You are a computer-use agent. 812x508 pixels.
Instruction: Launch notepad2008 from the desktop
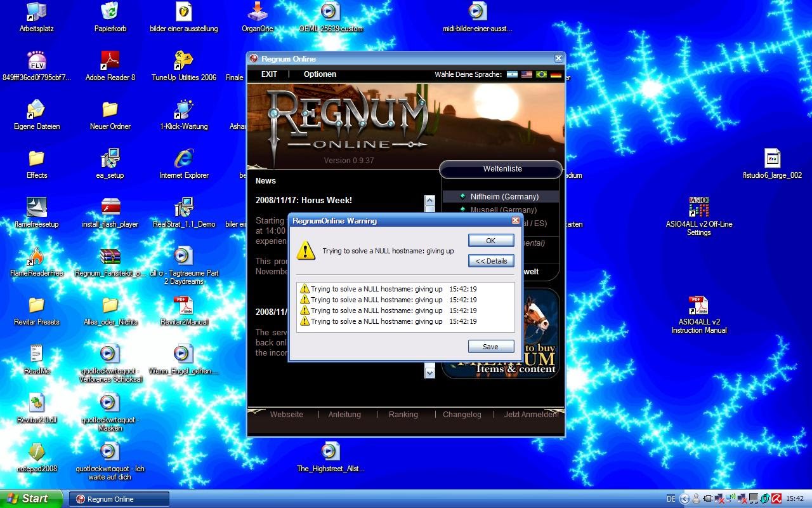(37, 458)
